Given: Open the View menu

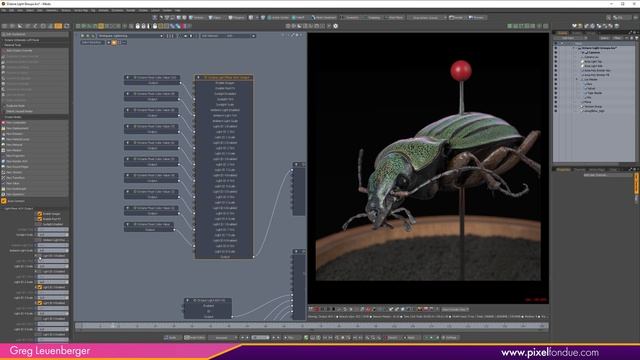Looking at the screenshot, I should (x=20, y=10).
